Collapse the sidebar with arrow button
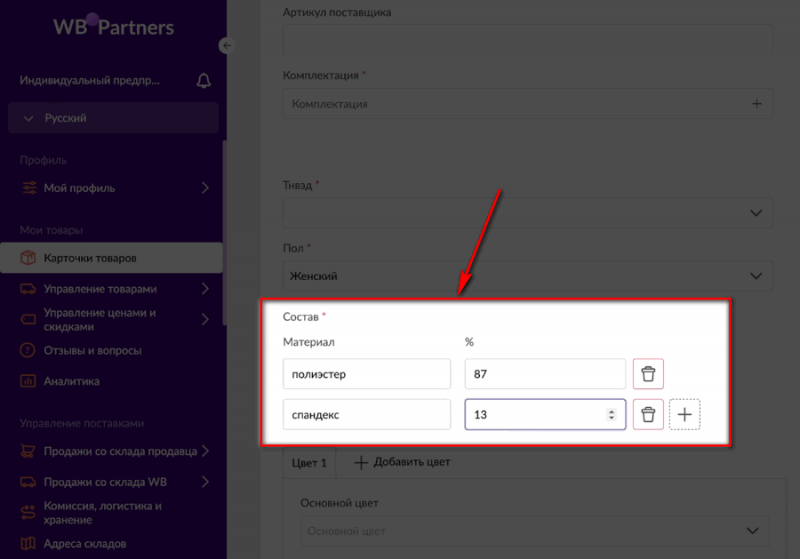Image resolution: width=800 pixels, height=559 pixels. click(226, 45)
